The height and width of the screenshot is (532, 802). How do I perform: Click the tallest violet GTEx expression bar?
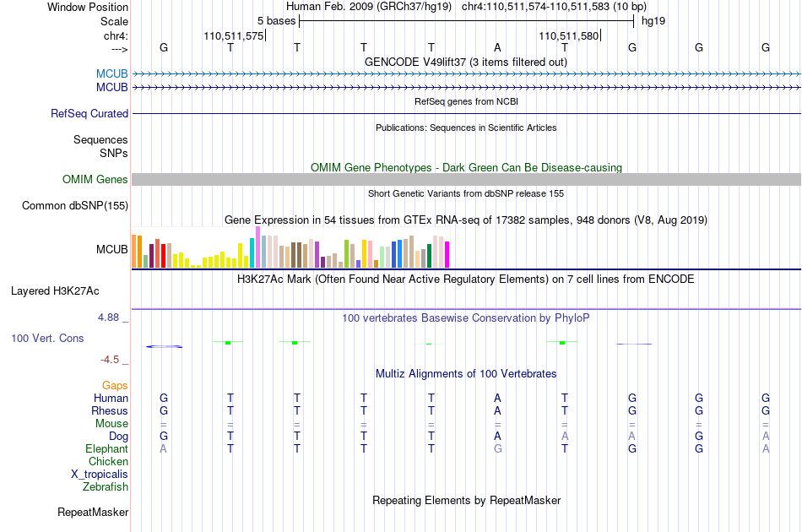258,247
